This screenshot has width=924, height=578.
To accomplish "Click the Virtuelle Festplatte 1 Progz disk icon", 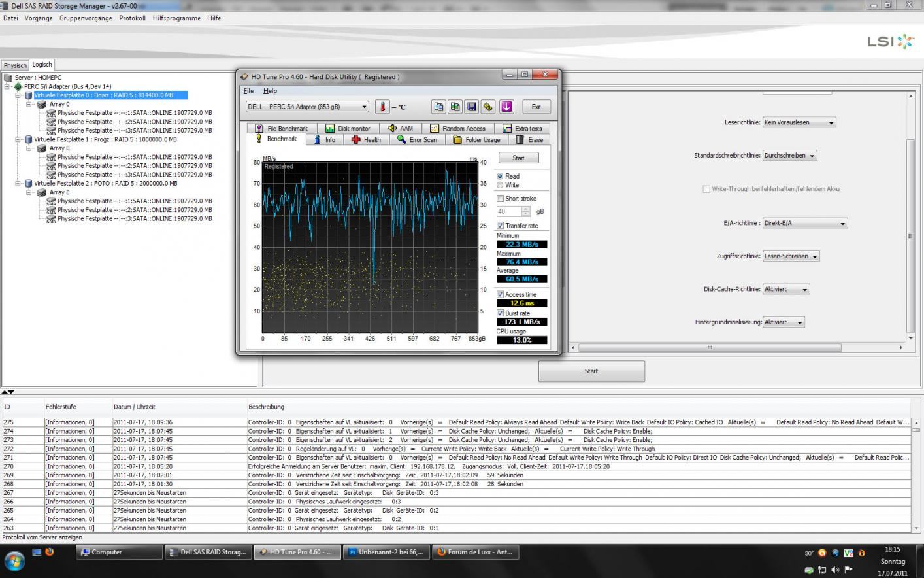I will tap(29, 139).
